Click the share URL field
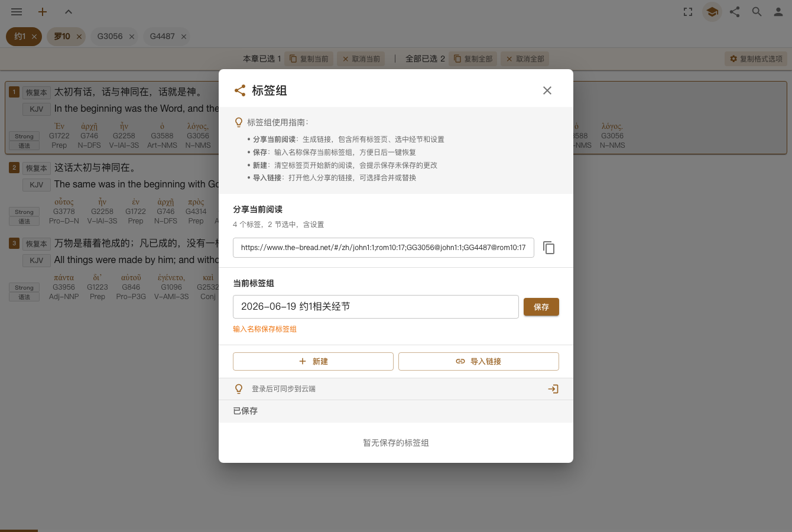 point(384,248)
